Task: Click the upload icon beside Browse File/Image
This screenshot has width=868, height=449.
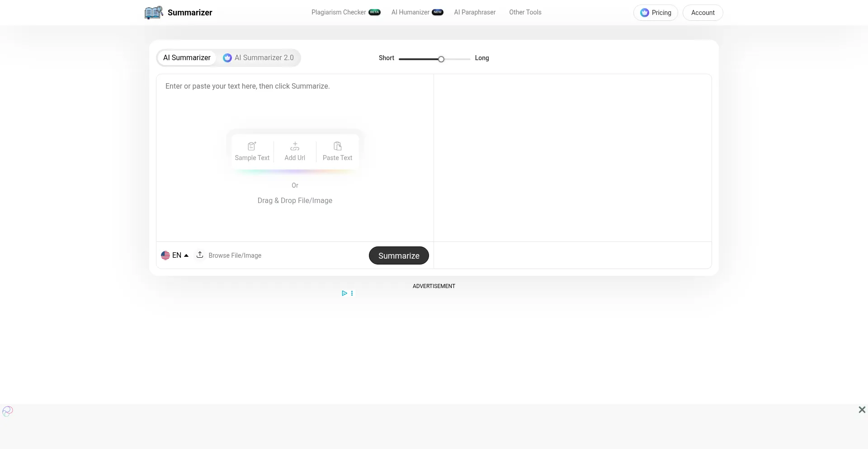Action: click(200, 255)
